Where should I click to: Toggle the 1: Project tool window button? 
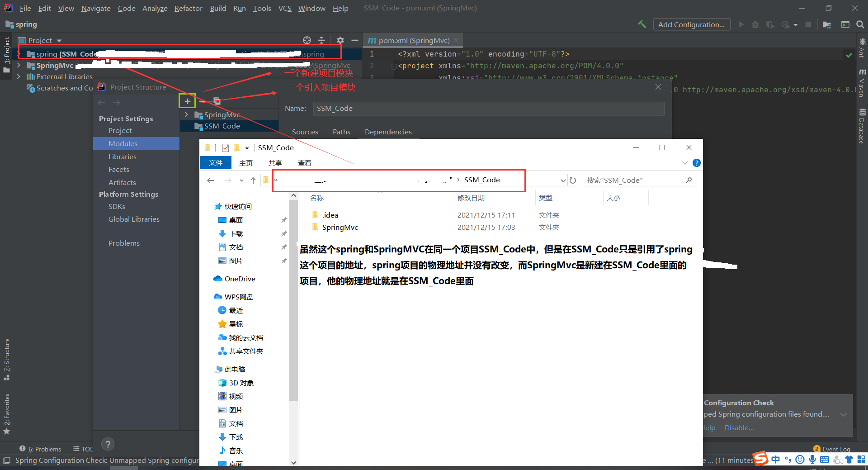(x=6, y=54)
